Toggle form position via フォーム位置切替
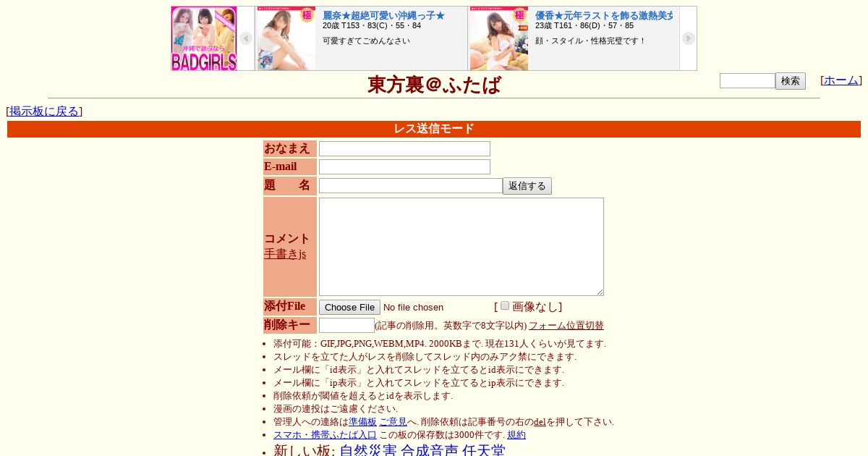Image resolution: width=868 pixels, height=456 pixels. tap(566, 326)
